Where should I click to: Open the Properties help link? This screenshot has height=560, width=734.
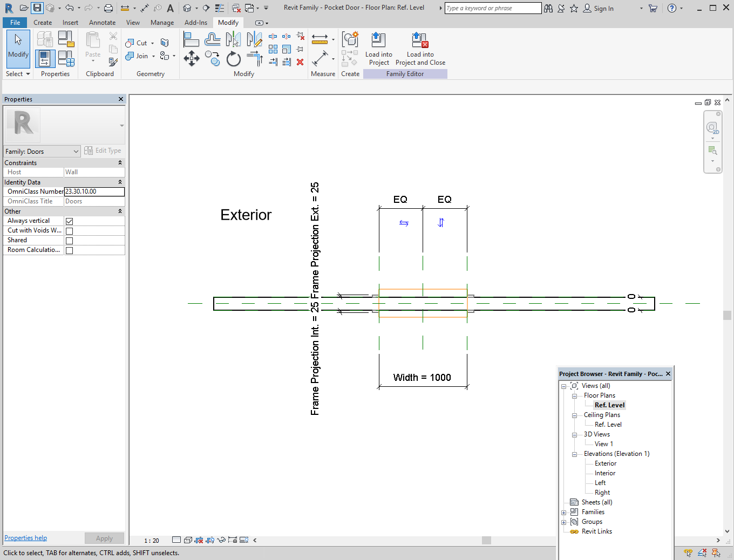(25, 538)
